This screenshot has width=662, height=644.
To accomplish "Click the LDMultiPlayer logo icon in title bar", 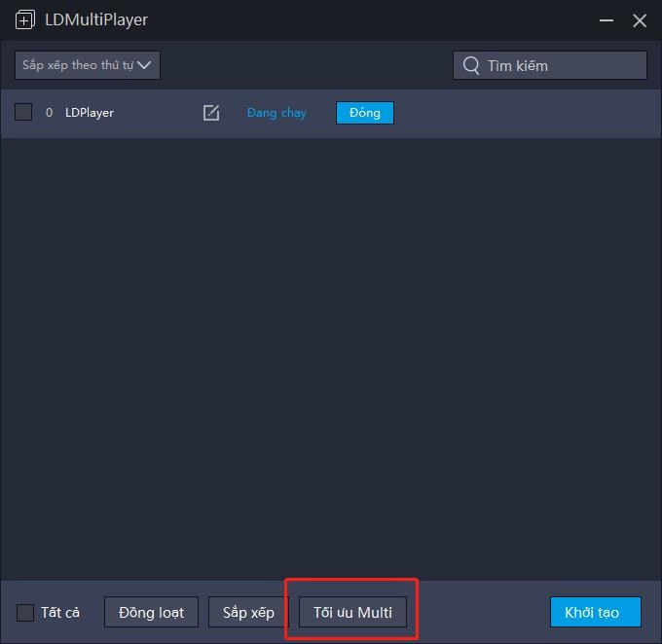I will pos(25,20).
